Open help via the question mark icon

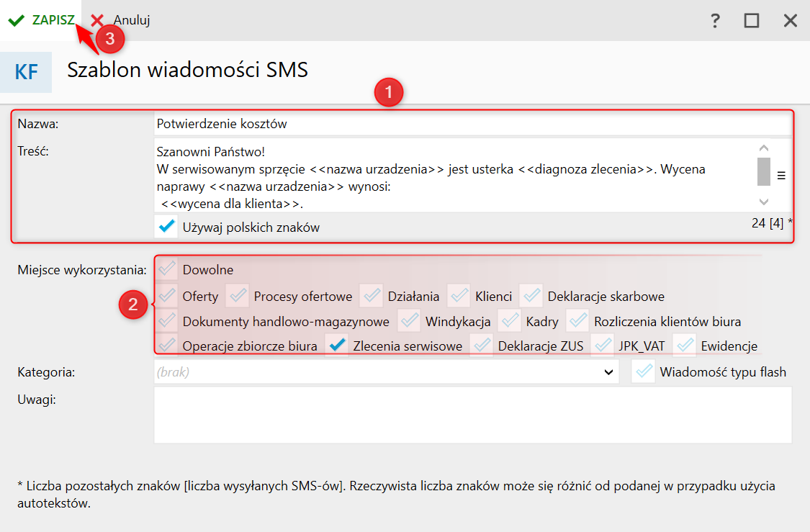click(x=715, y=21)
